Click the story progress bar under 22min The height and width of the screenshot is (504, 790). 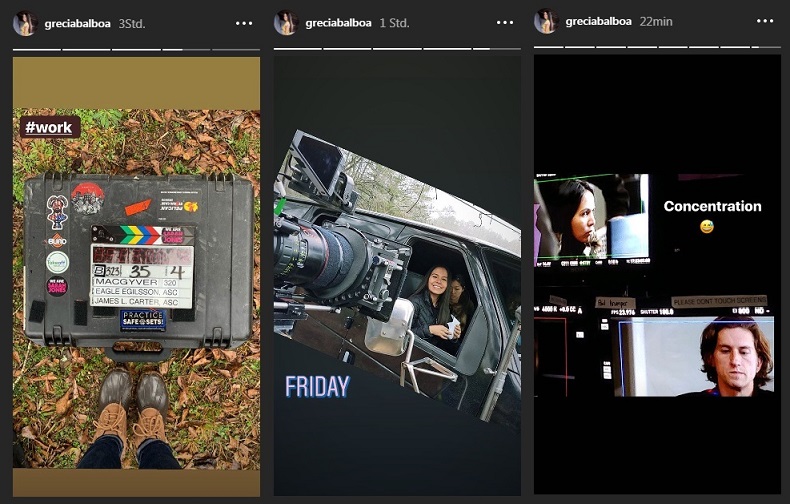coord(657,47)
